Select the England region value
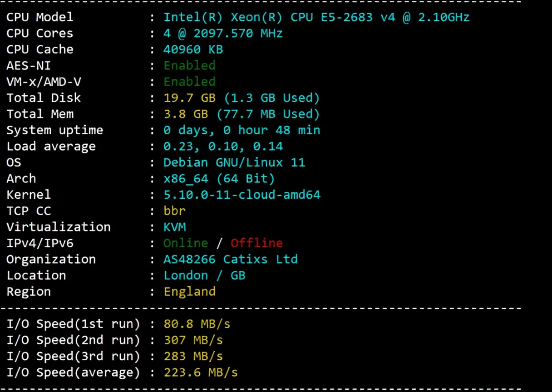 coord(189,291)
